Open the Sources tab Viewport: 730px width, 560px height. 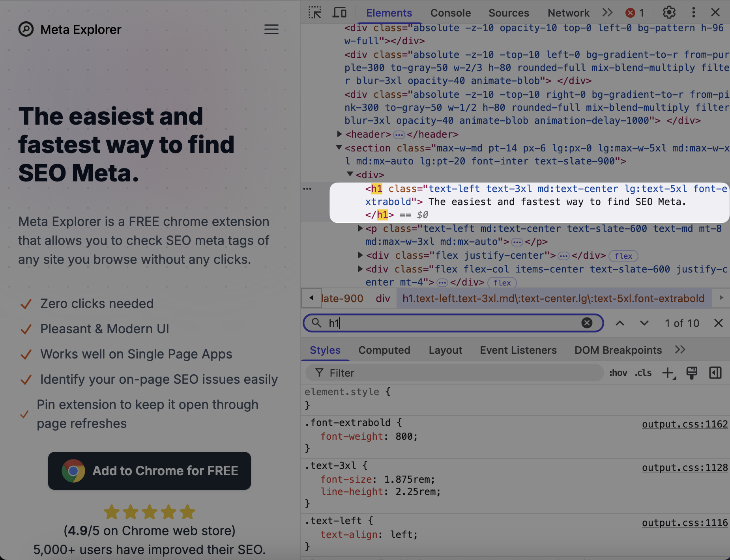[x=509, y=13]
